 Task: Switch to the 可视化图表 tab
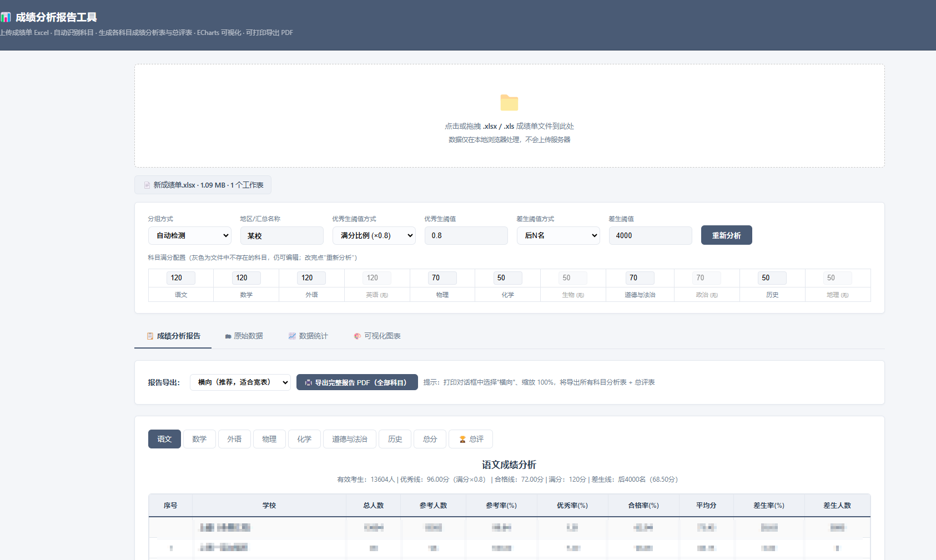(x=378, y=336)
